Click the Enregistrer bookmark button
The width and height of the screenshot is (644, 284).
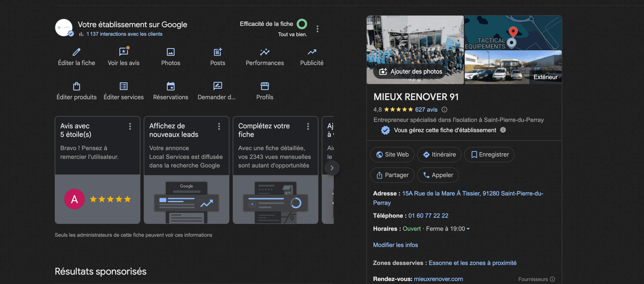(489, 154)
